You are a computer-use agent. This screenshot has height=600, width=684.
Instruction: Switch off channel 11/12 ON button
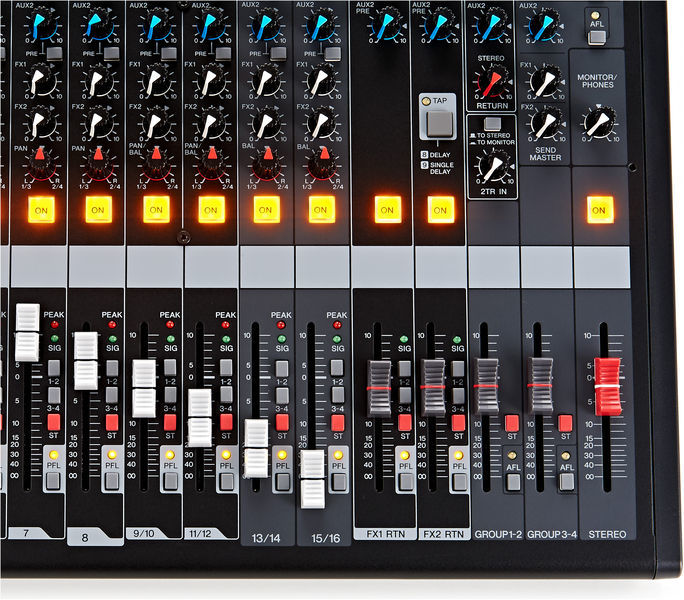[212, 210]
